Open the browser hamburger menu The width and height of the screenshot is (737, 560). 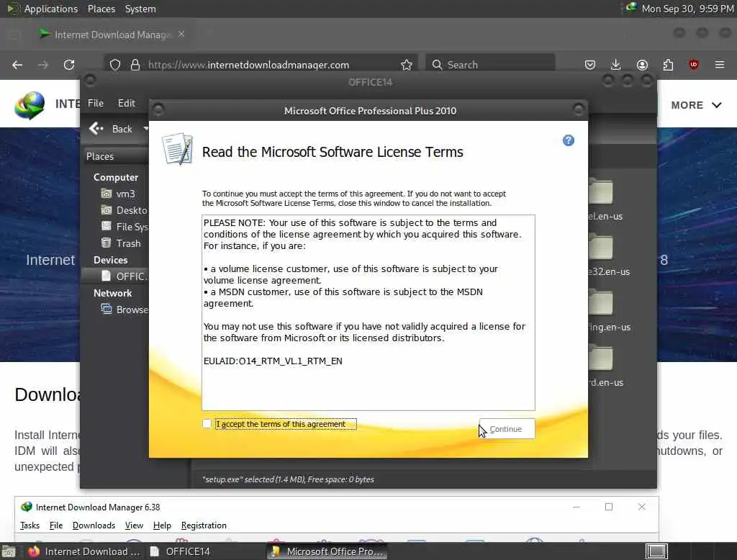coord(720,65)
